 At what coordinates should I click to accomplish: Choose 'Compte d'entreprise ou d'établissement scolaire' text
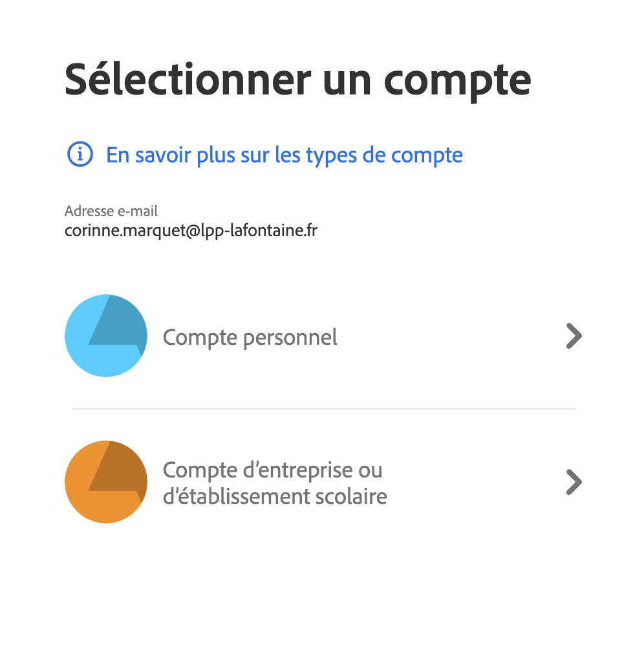click(x=275, y=483)
